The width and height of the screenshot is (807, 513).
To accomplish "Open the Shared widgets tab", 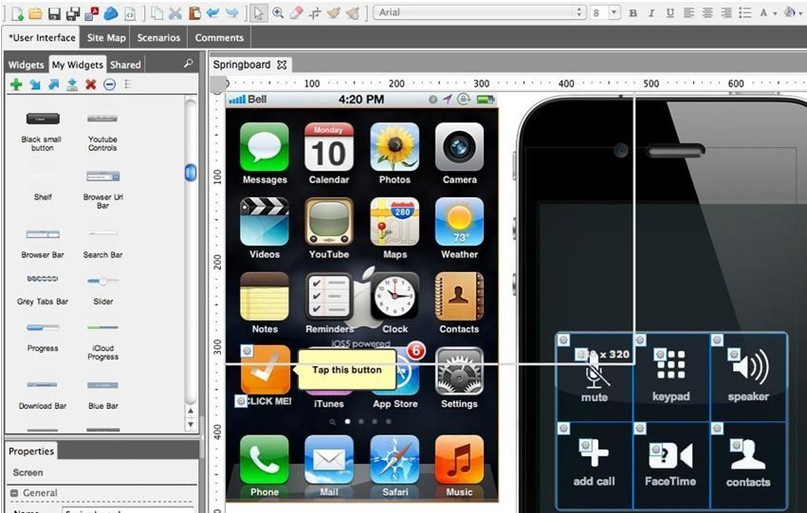I will (x=126, y=65).
